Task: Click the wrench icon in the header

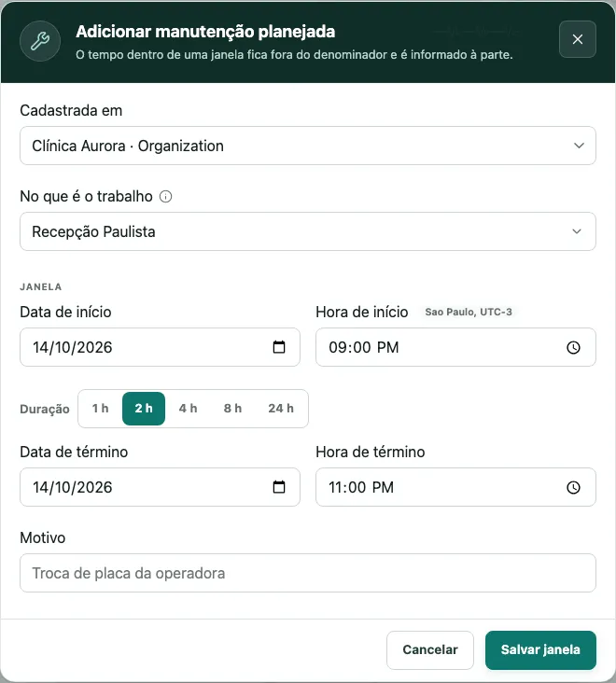Action: coord(40,41)
